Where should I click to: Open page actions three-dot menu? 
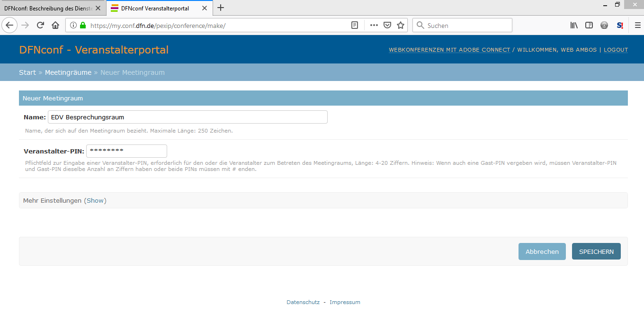[x=374, y=26]
